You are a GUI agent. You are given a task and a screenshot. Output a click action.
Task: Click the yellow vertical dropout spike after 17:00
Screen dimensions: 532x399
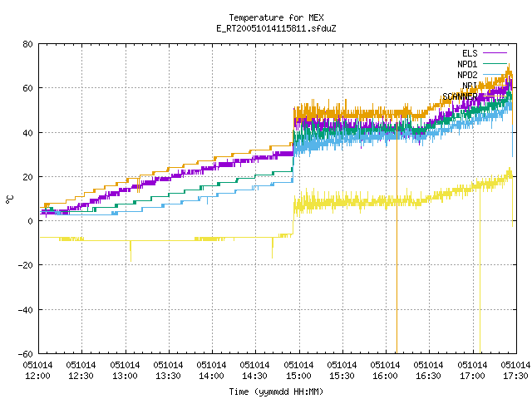pos(480,272)
